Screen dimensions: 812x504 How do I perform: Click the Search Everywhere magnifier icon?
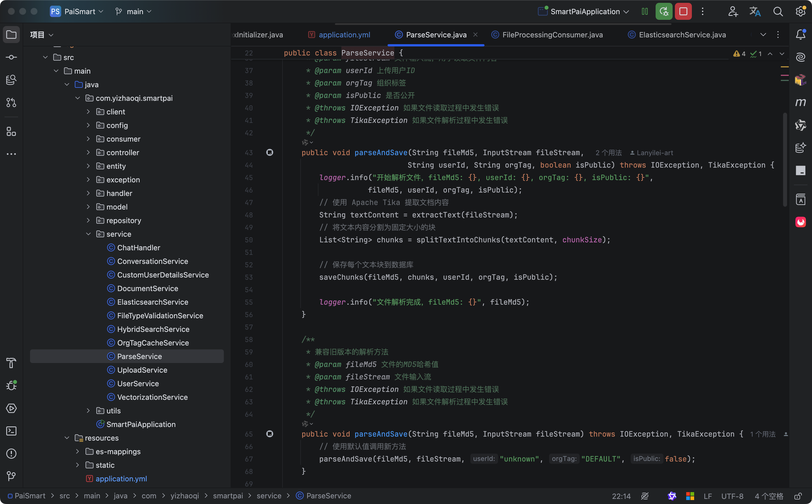coord(778,12)
